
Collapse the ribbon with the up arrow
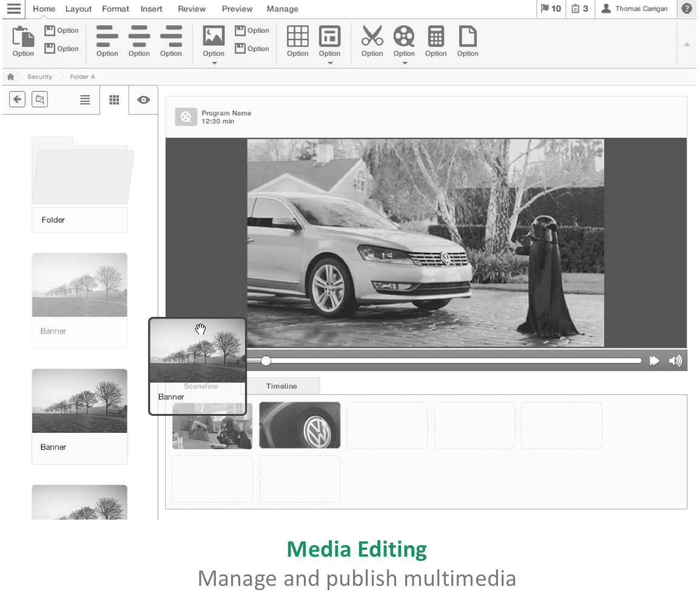coord(687,44)
